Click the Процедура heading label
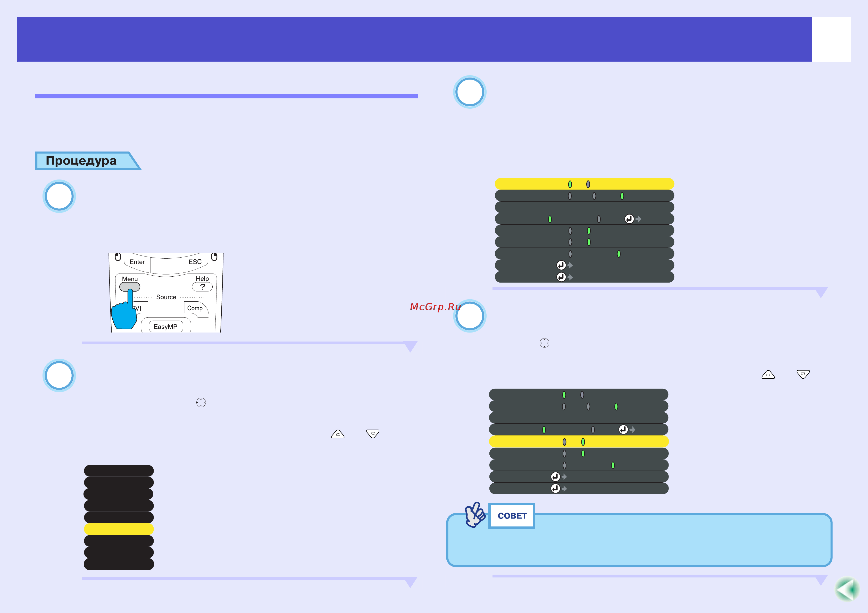 (x=81, y=161)
